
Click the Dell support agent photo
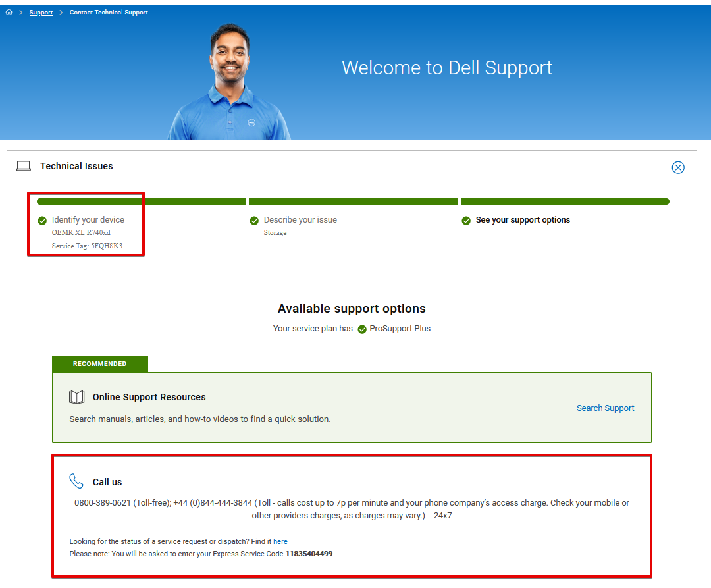click(229, 82)
